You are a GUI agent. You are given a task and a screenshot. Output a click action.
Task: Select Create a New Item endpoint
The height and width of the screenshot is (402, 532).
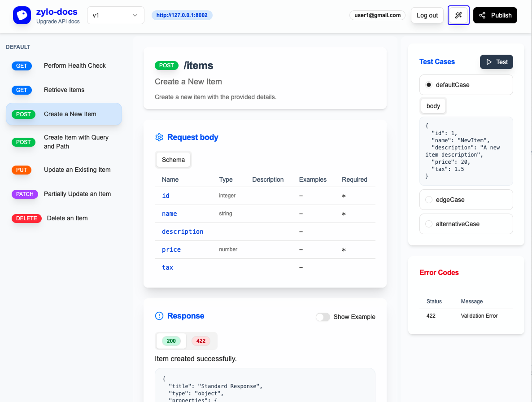[x=64, y=114]
